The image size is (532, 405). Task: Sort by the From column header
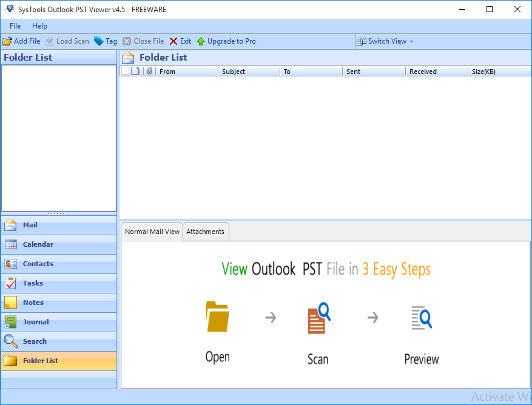click(187, 71)
